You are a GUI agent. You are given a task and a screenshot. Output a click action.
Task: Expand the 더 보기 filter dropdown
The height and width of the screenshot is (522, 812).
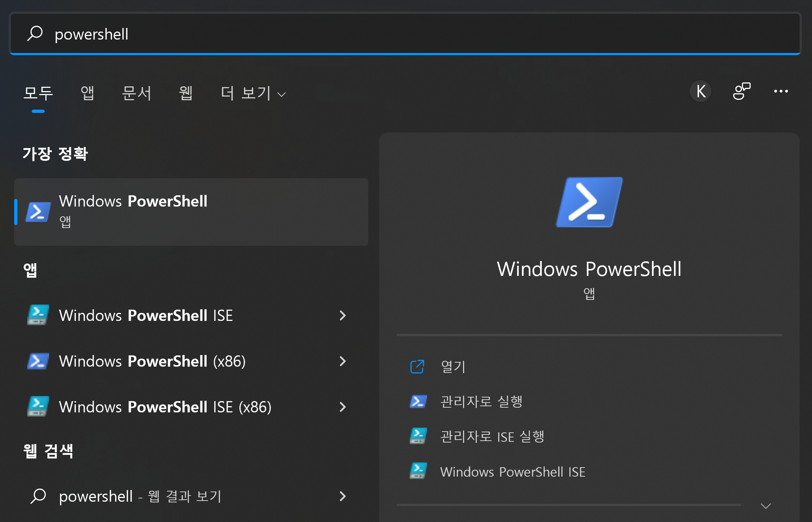[253, 94]
